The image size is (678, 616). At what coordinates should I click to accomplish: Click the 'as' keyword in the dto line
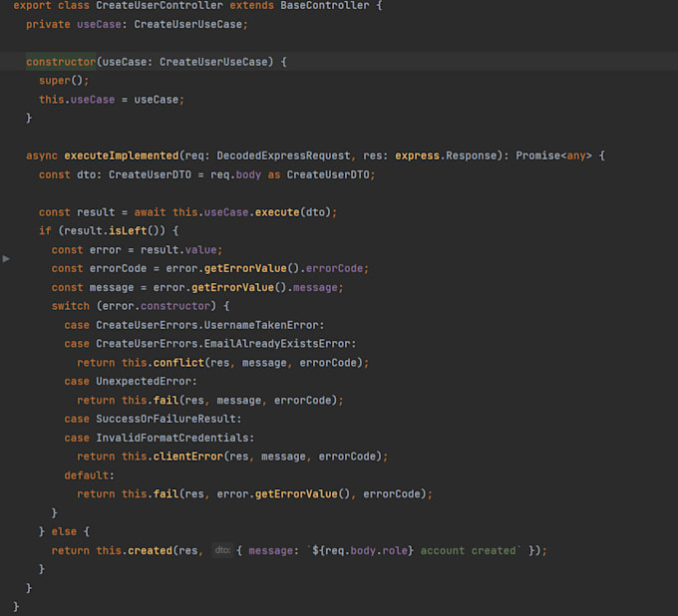coord(274,174)
